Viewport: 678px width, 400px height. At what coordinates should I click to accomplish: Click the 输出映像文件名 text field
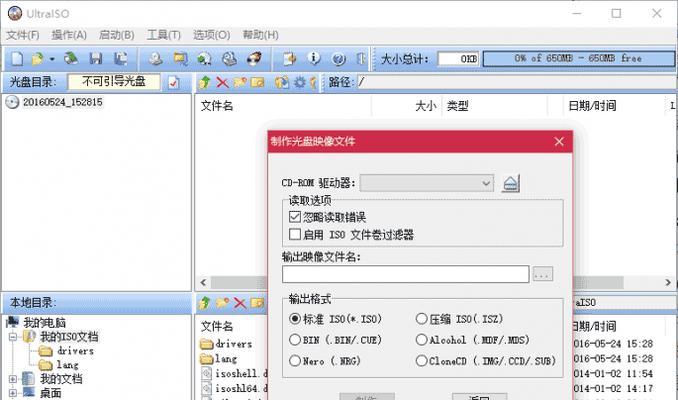406,274
